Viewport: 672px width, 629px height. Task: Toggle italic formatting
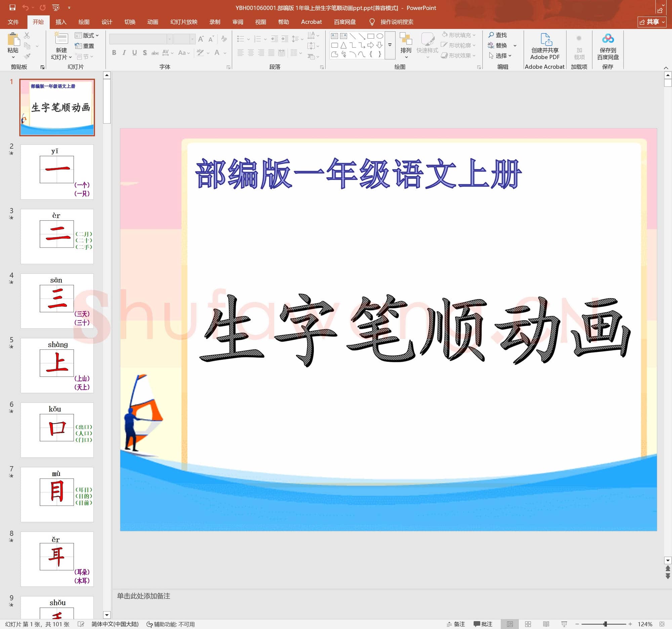(x=124, y=53)
